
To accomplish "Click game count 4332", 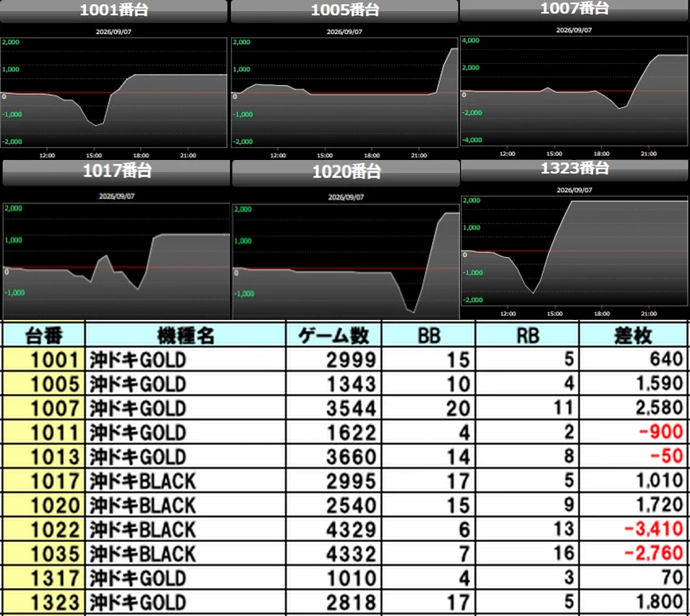I will 351,554.
